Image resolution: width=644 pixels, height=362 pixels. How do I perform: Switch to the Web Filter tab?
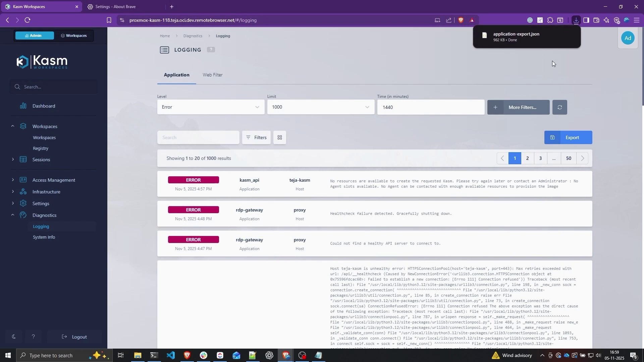tap(212, 75)
